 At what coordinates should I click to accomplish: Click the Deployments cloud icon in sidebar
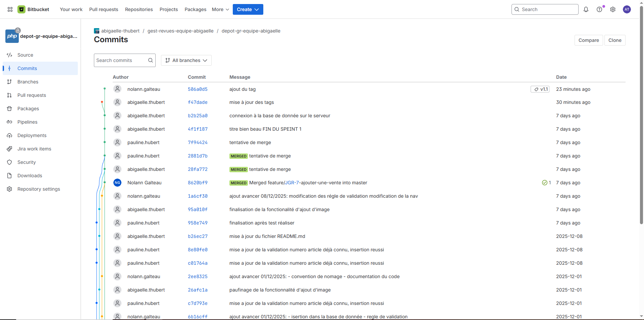click(9, 135)
